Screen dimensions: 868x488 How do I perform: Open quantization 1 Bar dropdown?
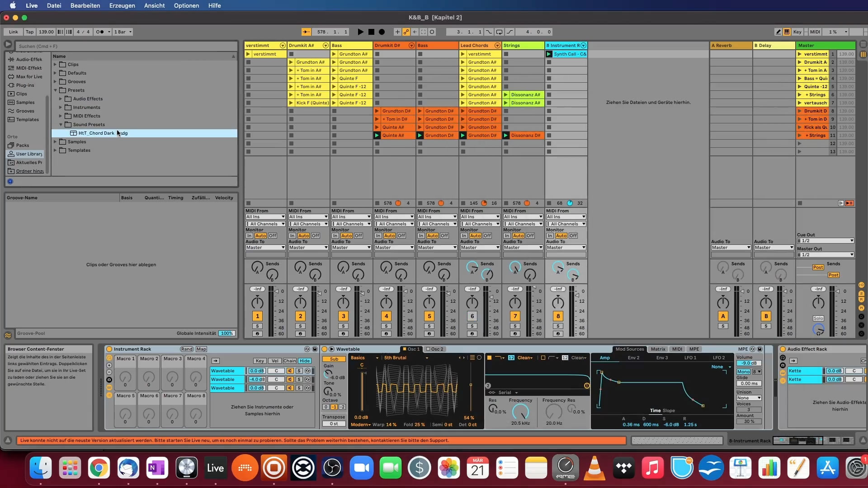pyautogui.click(x=123, y=32)
